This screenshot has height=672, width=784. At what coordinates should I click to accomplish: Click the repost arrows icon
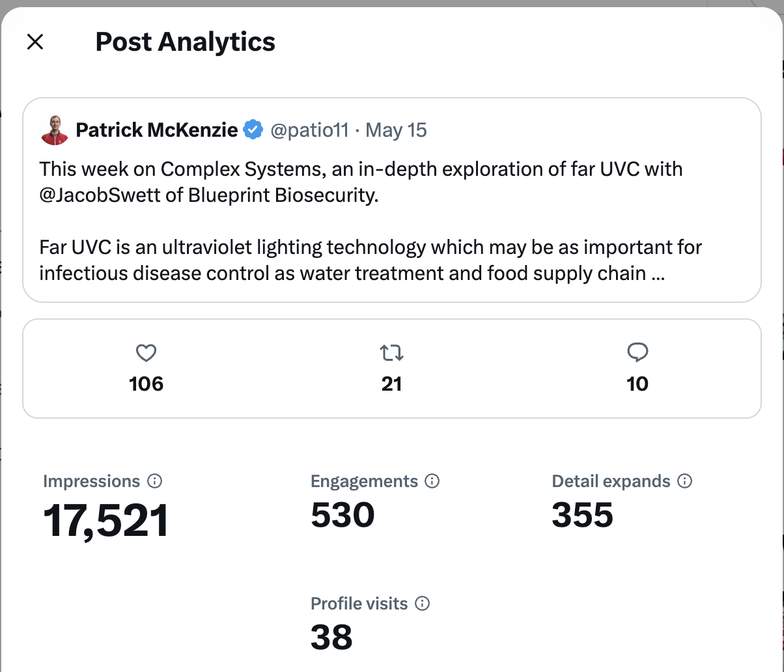coord(391,354)
